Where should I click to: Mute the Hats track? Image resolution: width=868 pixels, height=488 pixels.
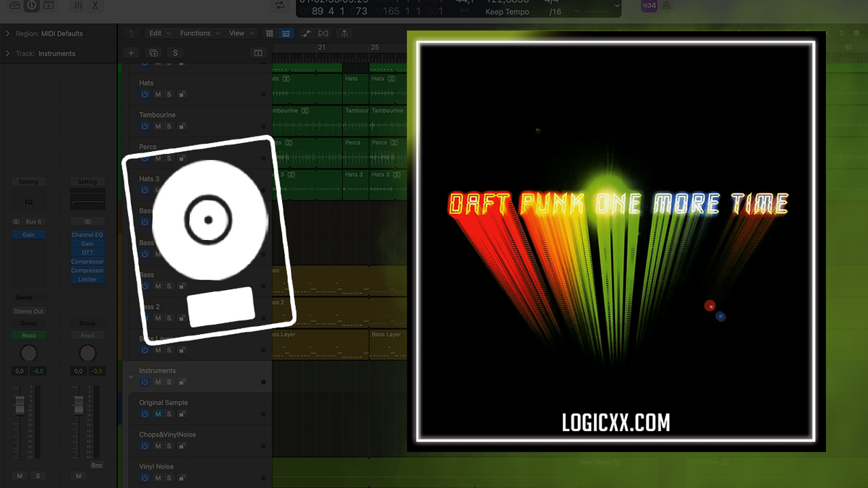coord(157,94)
